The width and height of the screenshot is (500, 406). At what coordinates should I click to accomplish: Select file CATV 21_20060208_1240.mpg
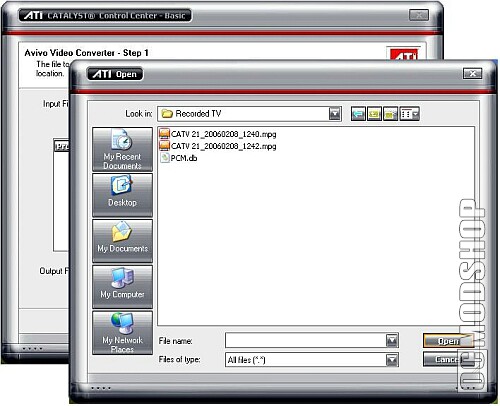click(x=218, y=134)
